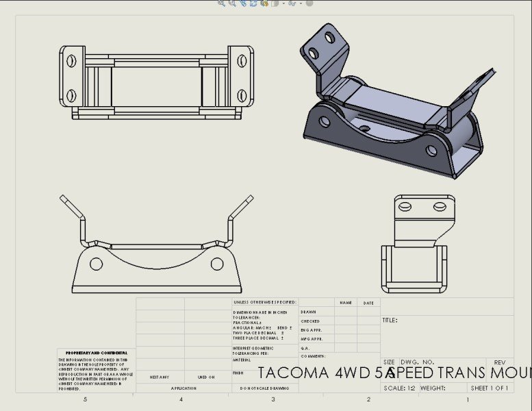This screenshot has width=532, height=411.
Task: Click zone number 3 on the border
Action: tap(273, 399)
